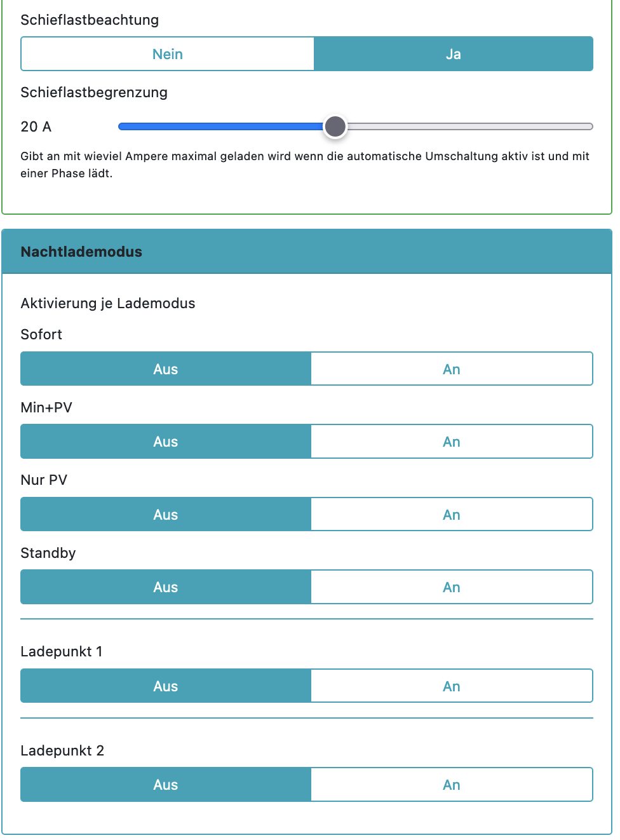Screen dimensions: 620x840
Task: Choose An for Standby mode
Action: [452, 587]
